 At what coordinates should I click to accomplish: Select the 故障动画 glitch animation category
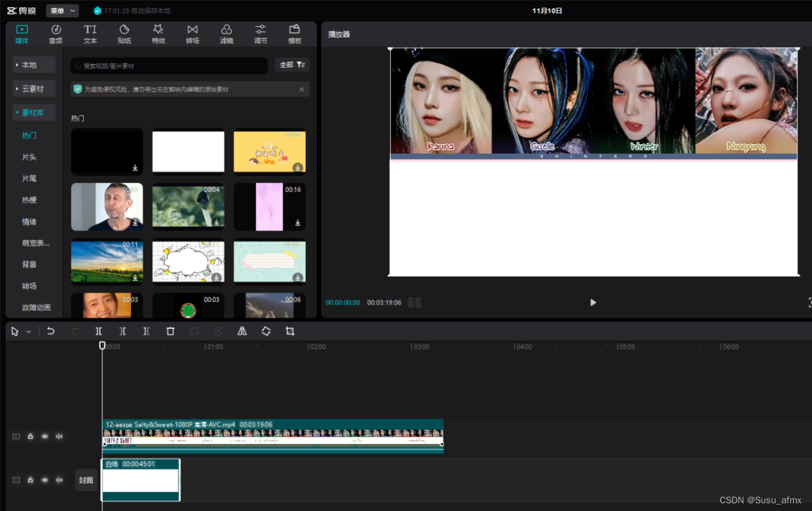(36, 307)
